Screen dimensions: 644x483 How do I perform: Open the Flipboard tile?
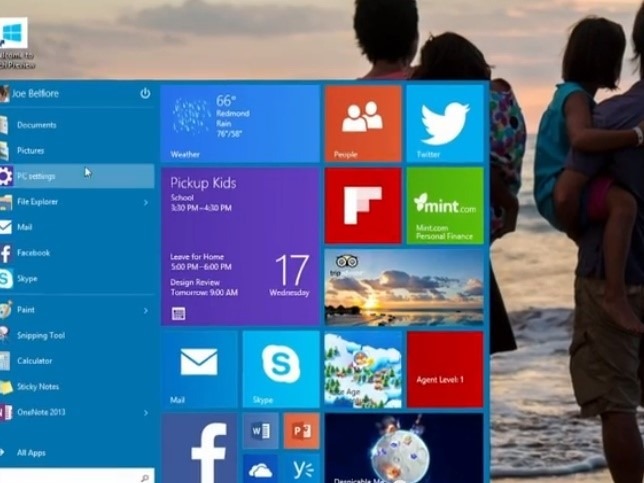pyautogui.click(x=363, y=205)
